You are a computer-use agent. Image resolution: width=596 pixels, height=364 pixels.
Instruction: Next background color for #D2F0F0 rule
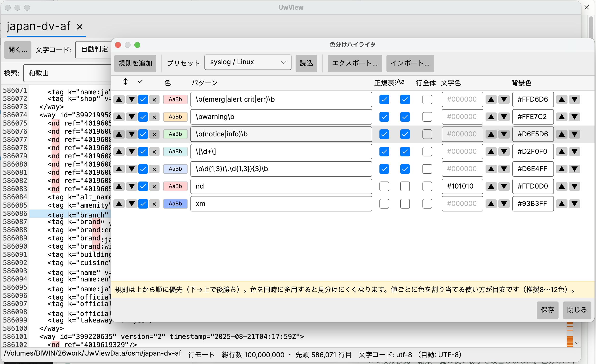tap(574, 152)
